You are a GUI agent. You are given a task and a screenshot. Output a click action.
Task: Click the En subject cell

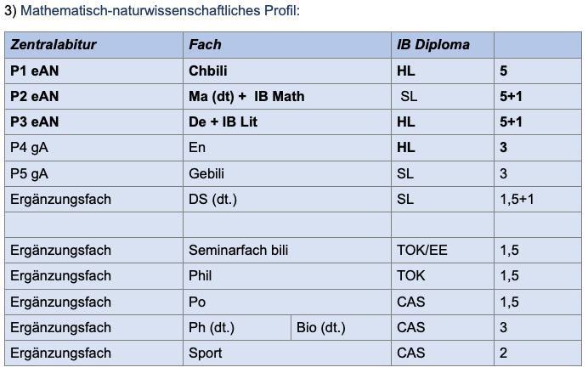pyautogui.click(x=287, y=148)
